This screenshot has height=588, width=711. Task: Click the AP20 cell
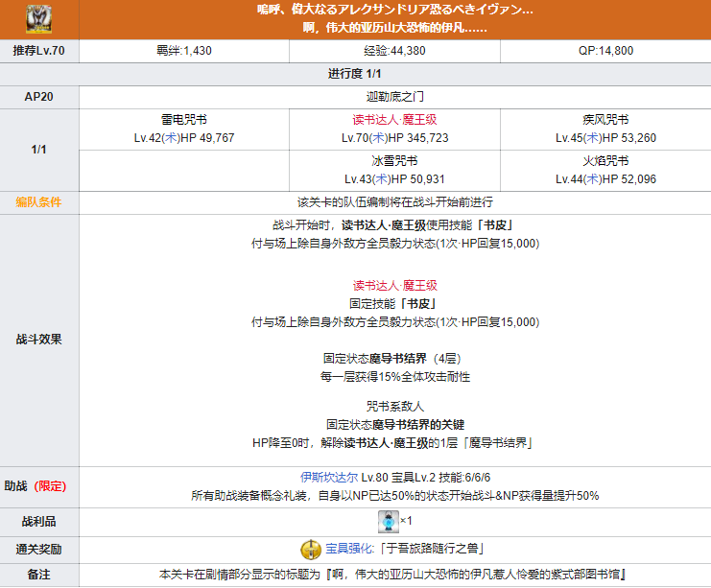[x=39, y=97]
